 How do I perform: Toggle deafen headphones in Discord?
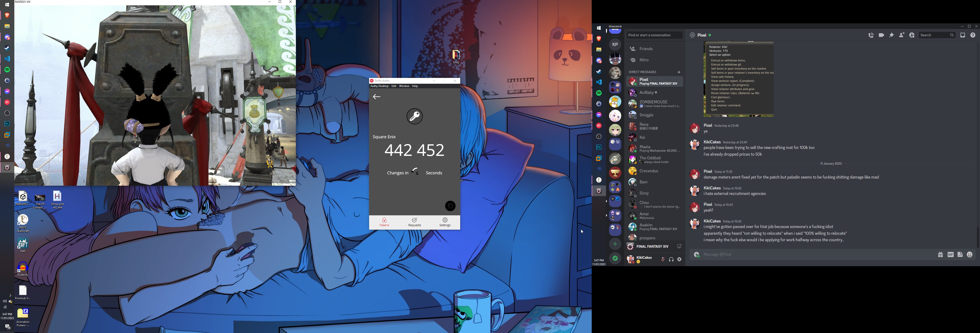[x=671, y=259]
